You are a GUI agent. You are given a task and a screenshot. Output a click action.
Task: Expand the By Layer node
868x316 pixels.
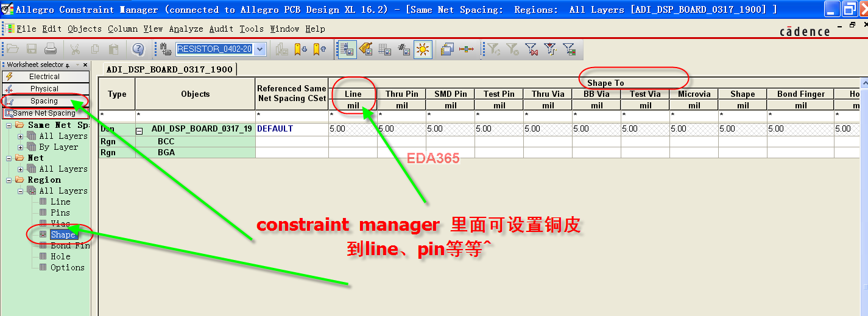(21, 147)
